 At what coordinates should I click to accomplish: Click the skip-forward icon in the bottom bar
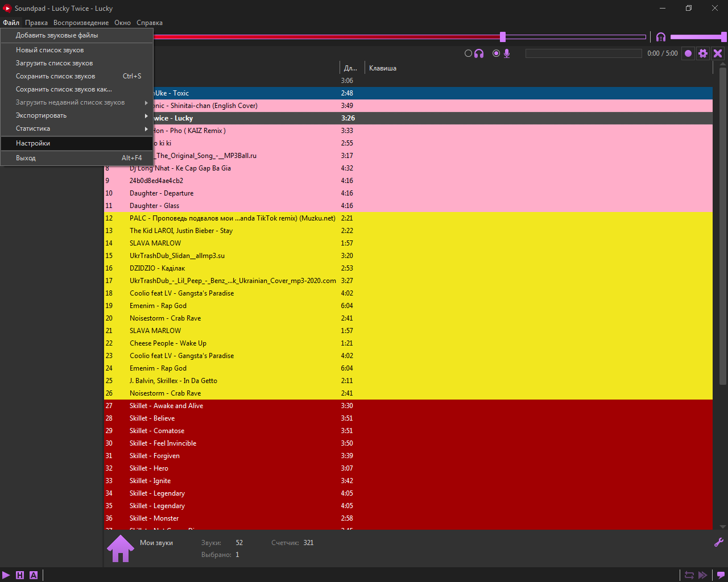(x=703, y=575)
